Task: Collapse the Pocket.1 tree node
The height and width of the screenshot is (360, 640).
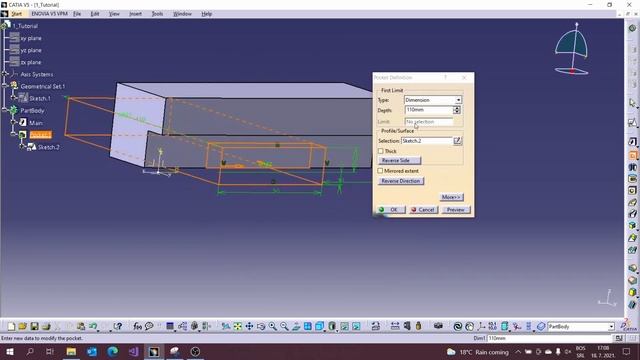Action: click(x=13, y=134)
